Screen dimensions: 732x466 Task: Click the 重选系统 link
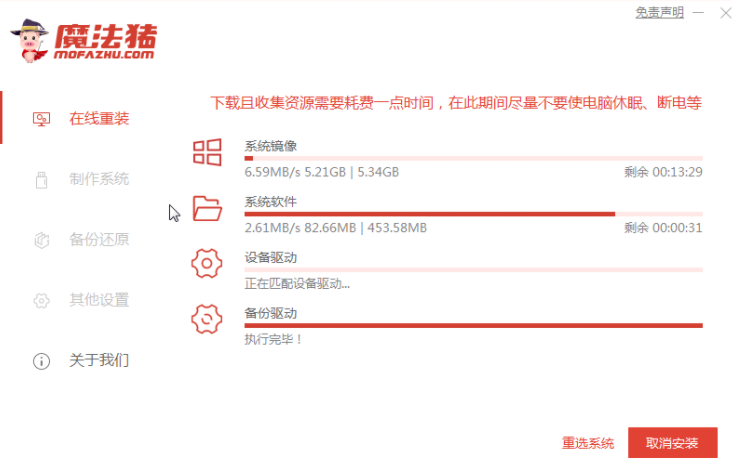588,443
